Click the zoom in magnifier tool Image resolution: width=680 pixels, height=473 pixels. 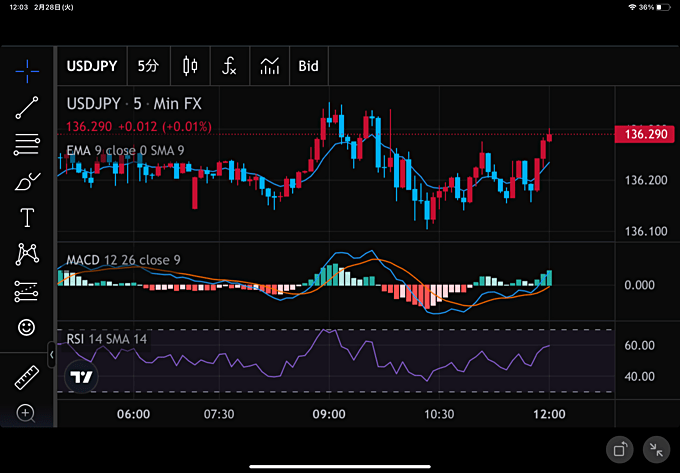click(x=26, y=413)
